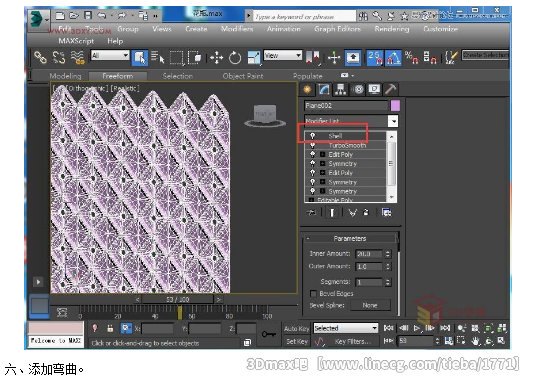Click the Plane002 object name field
Viewport: 559px width, 383px height.
click(x=346, y=106)
